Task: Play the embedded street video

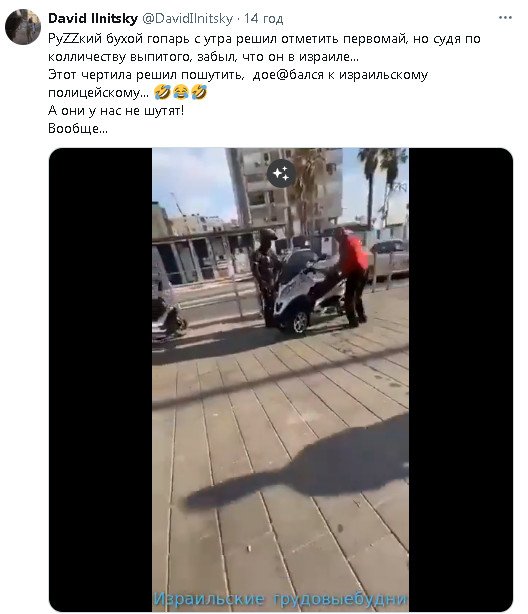Action: point(280,379)
